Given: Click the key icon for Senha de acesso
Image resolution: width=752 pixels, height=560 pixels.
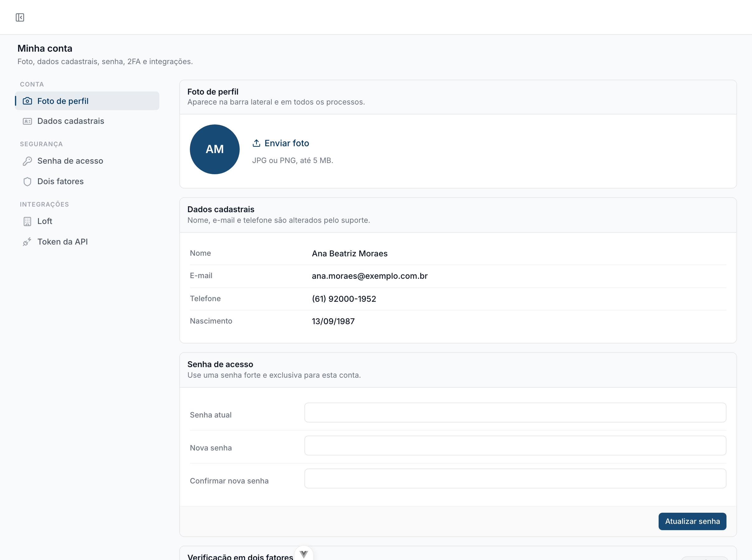Looking at the screenshot, I should coord(27,161).
